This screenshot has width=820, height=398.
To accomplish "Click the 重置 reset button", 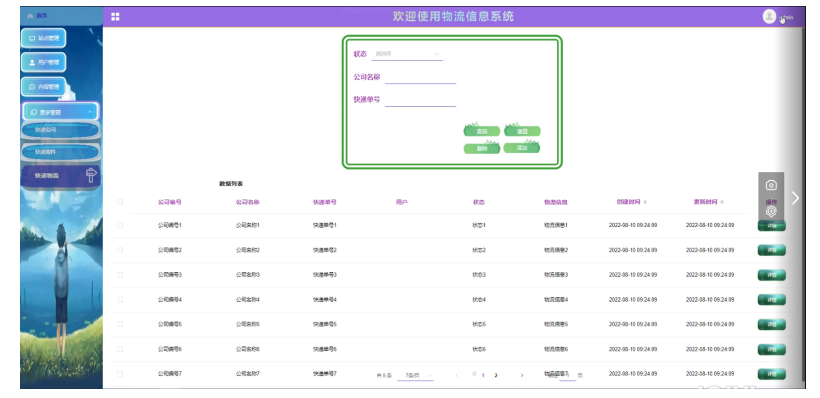I will [x=522, y=131].
